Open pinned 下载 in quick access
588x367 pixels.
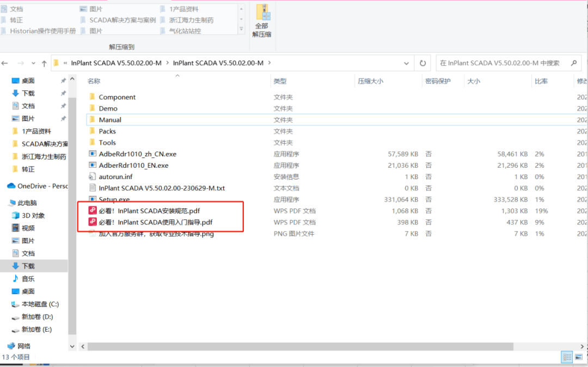[x=28, y=93]
